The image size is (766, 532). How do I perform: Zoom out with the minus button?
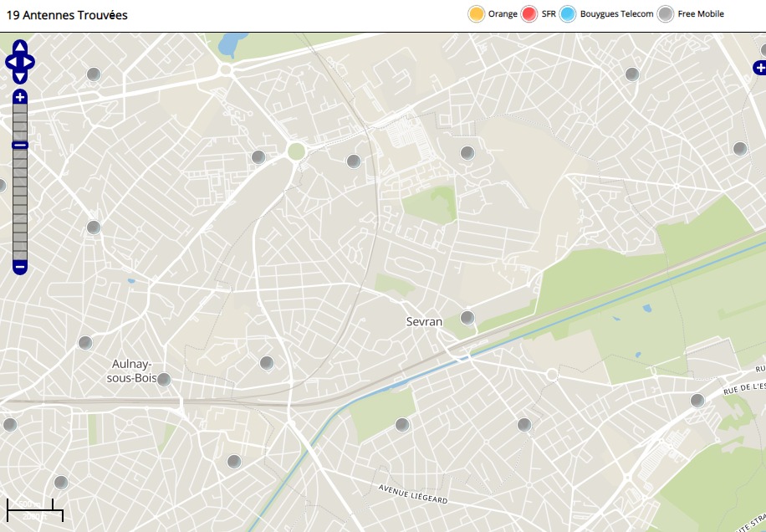tap(20, 267)
